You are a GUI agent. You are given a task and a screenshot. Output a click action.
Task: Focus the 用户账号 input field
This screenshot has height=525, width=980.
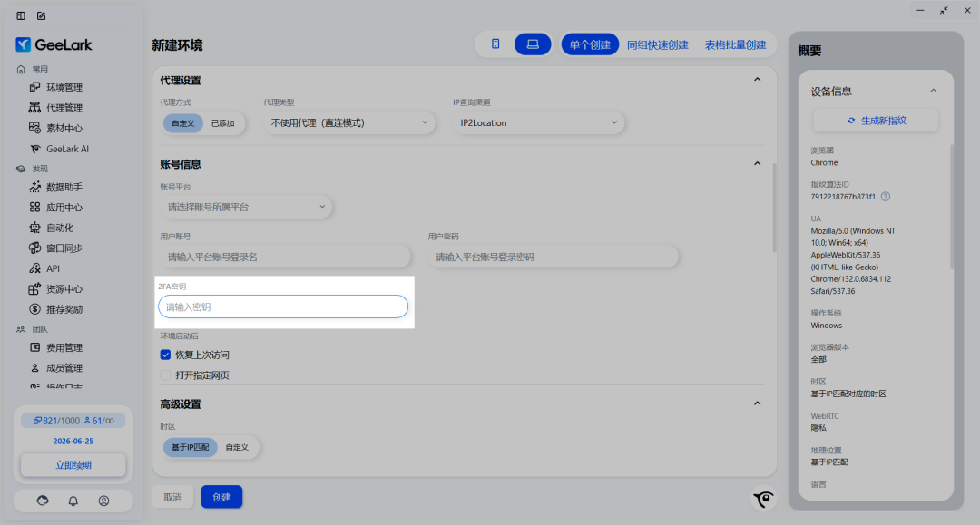tap(285, 257)
